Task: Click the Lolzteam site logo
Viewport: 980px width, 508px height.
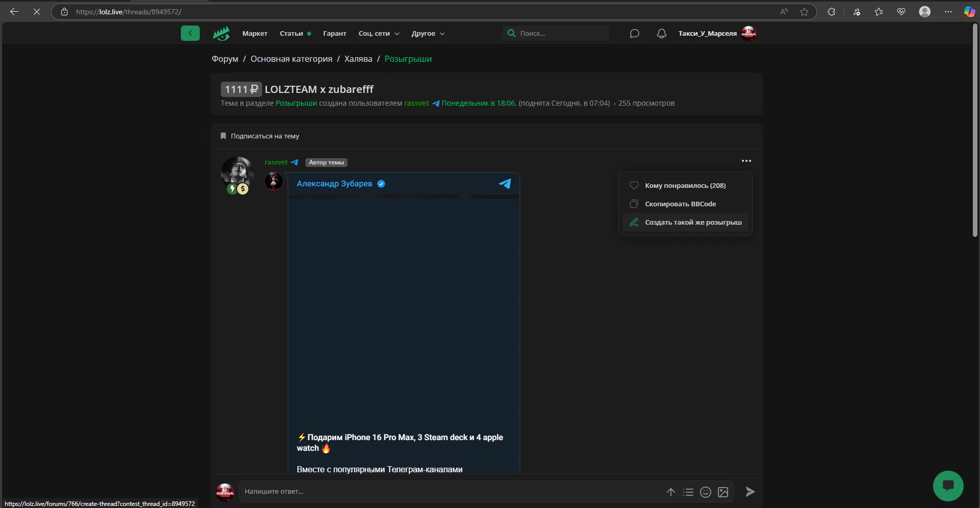Action: coord(221,33)
